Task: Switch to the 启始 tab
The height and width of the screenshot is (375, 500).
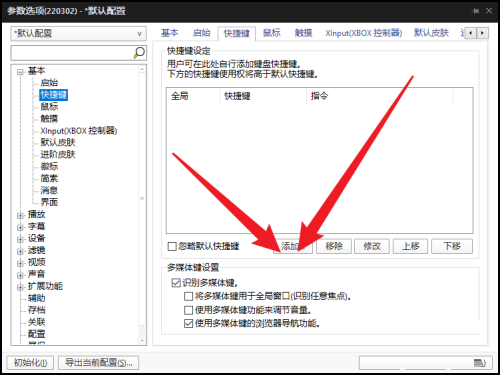Action: tap(201, 33)
